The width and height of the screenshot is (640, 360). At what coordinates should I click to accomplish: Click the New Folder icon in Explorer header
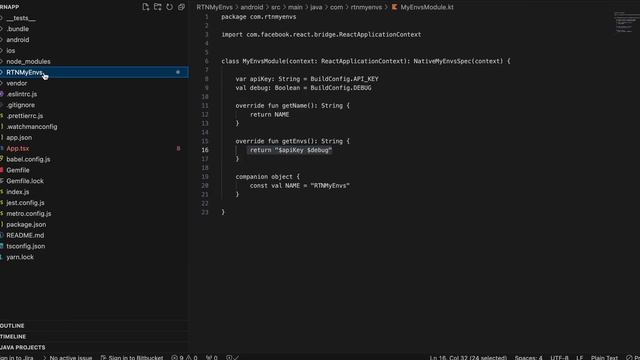(x=158, y=7)
